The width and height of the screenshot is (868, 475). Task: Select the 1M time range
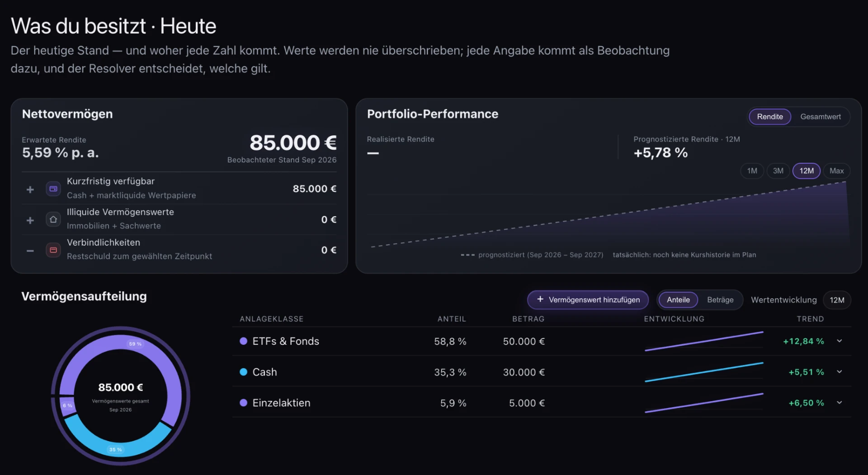(x=752, y=171)
